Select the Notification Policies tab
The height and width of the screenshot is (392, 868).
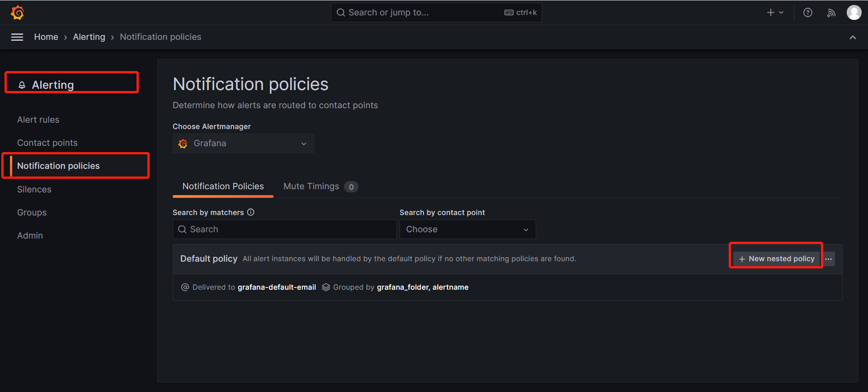(x=223, y=186)
